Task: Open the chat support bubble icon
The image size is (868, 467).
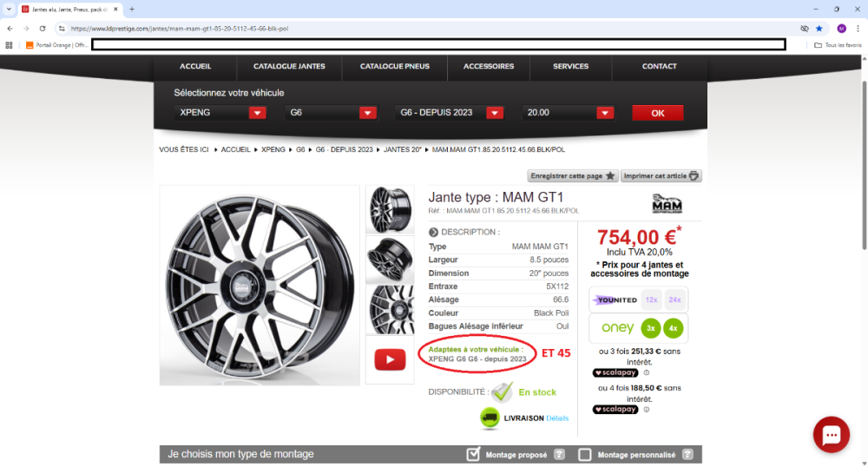Action: (831, 435)
